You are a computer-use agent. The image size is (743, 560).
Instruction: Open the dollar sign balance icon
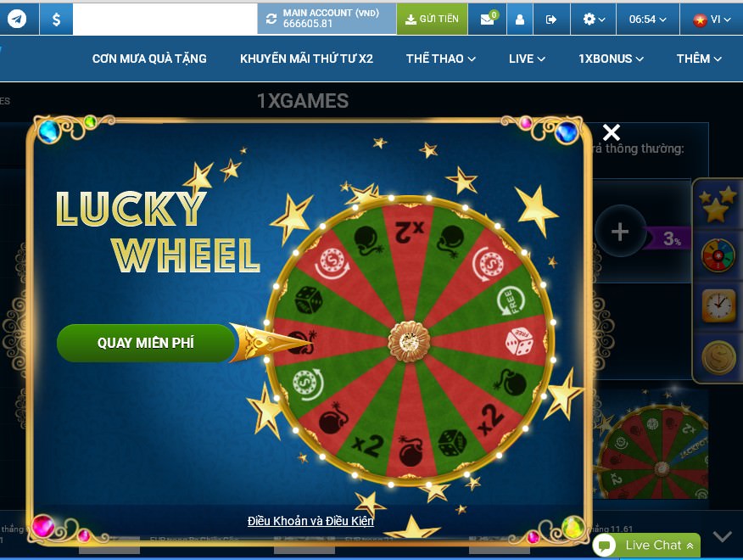(x=56, y=19)
